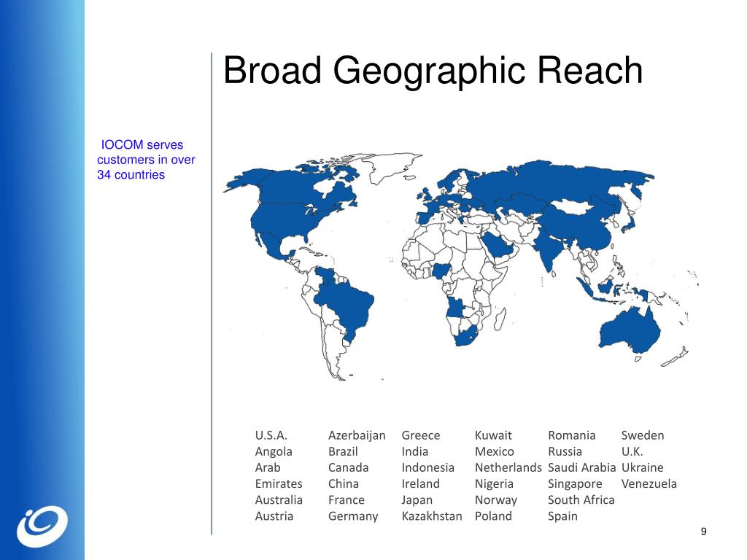The height and width of the screenshot is (560, 747).
Task: Click 'Spain' in the country list
Action: [562, 517]
